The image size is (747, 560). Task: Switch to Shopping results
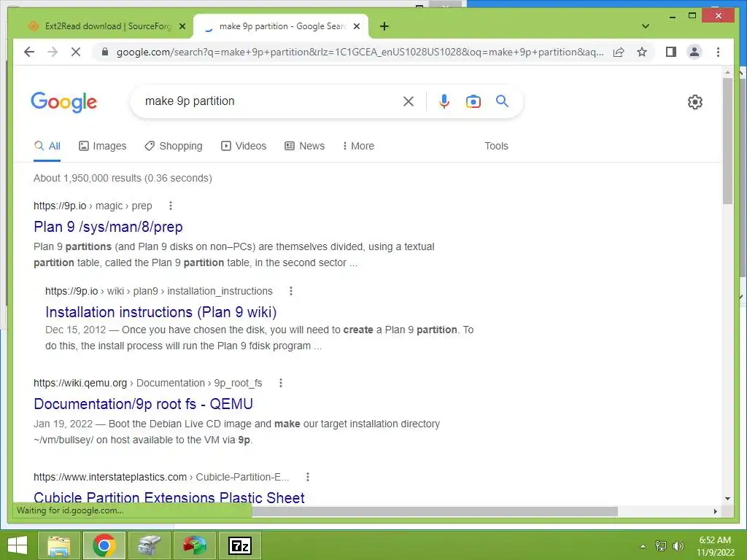[x=174, y=146]
